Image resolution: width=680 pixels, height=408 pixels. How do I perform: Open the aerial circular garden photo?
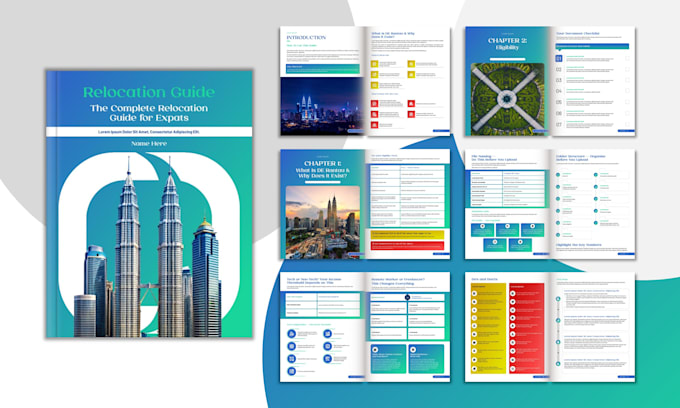coord(507,98)
